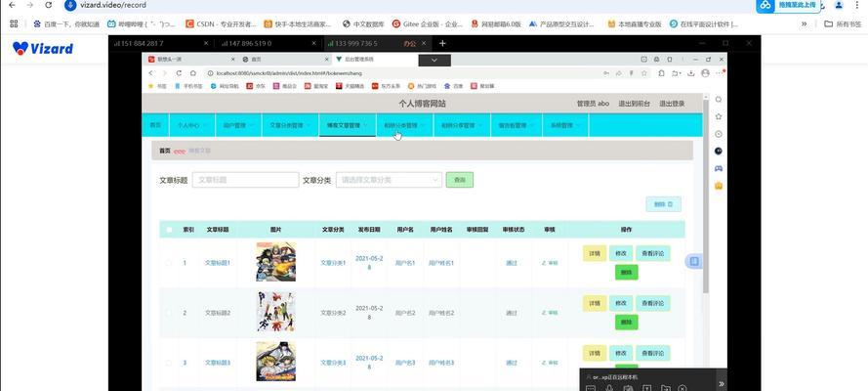
Task: Check the row 3 checkbox
Action: pyautogui.click(x=169, y=363)
